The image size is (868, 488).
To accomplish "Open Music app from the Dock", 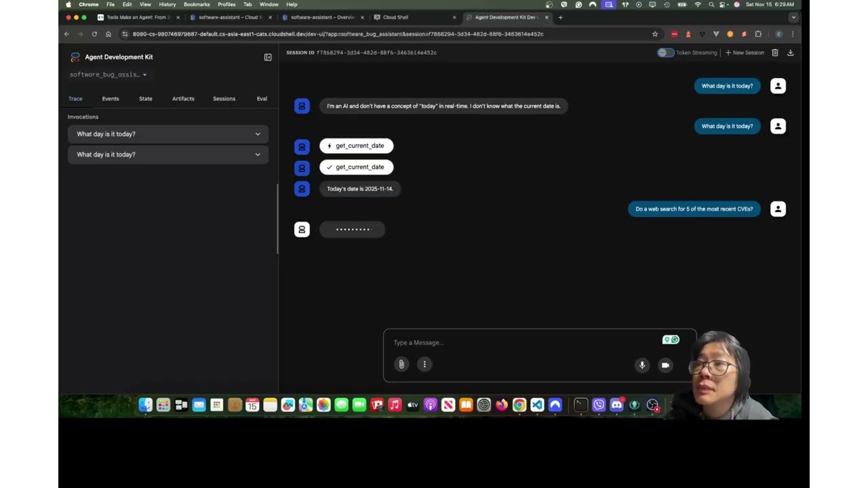I will click(395, 405).
